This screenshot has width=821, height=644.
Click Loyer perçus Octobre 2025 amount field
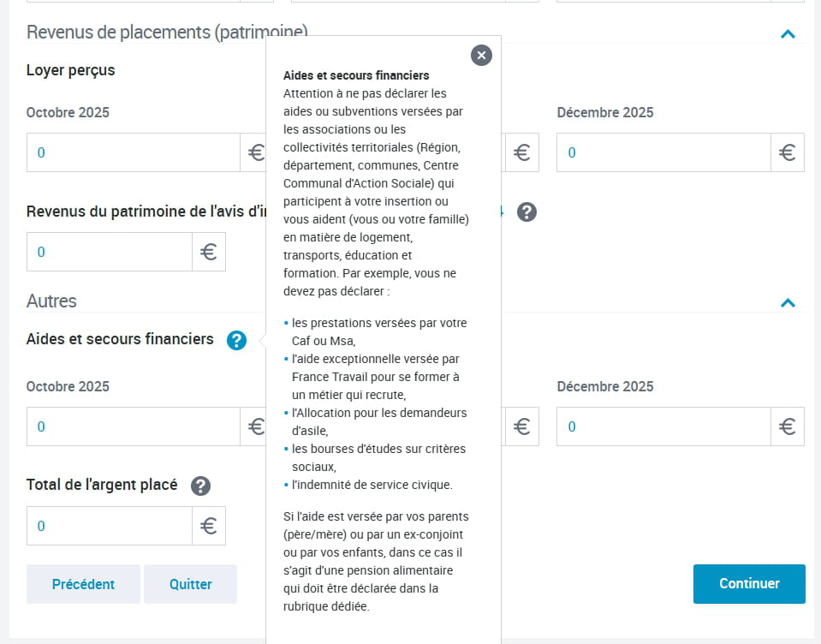[x=133, y=152]
